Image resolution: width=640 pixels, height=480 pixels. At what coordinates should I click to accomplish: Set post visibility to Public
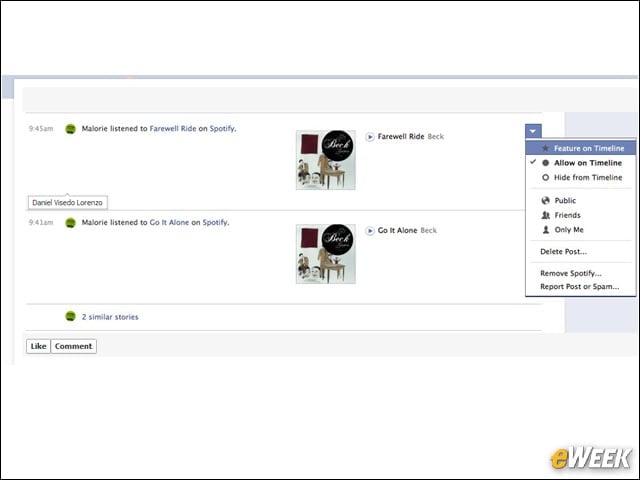[580, 200]
